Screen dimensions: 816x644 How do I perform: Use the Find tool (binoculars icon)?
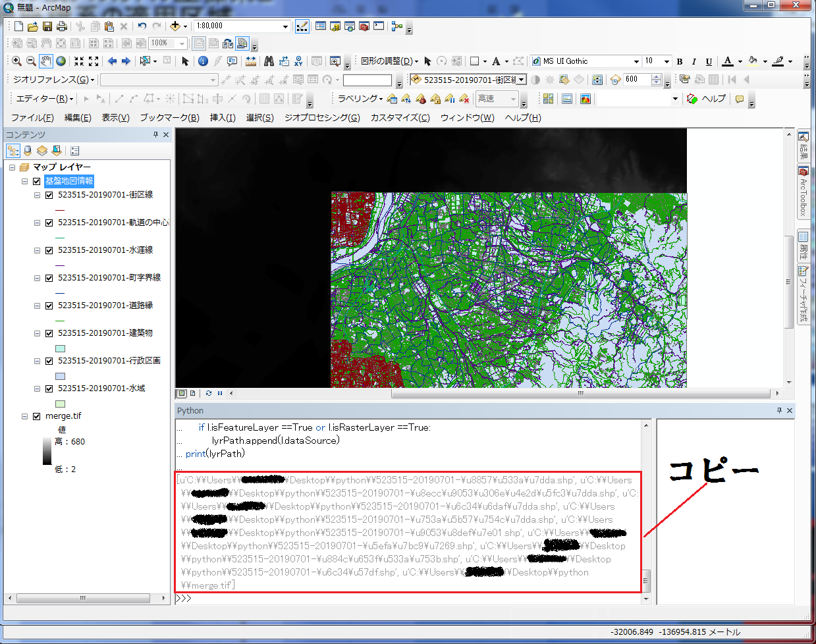269,61
